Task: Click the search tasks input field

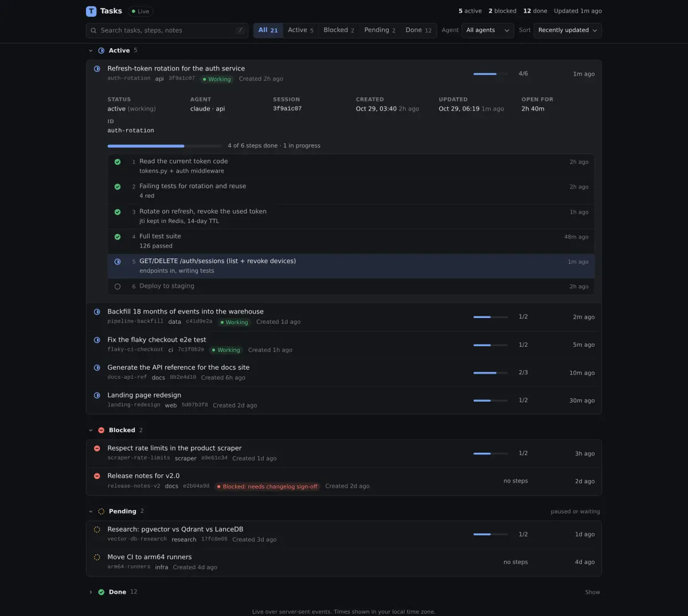Action: tap(167, 30)
